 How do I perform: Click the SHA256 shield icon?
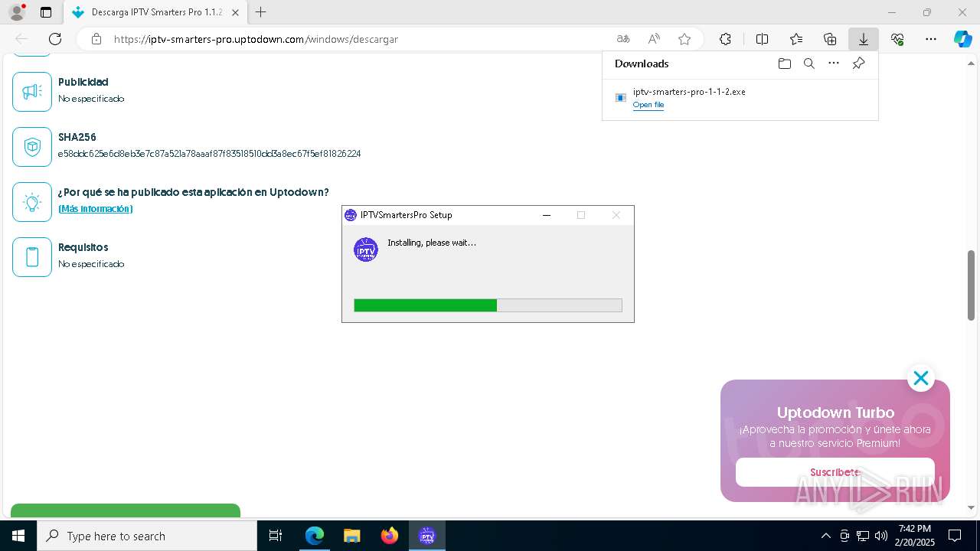[32, 147]
